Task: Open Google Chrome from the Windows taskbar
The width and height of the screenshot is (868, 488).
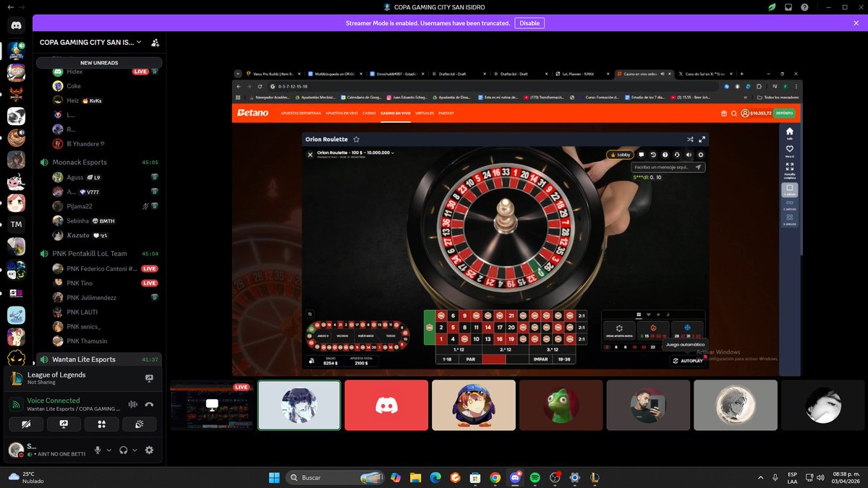Action: click(x=495, y=477)
